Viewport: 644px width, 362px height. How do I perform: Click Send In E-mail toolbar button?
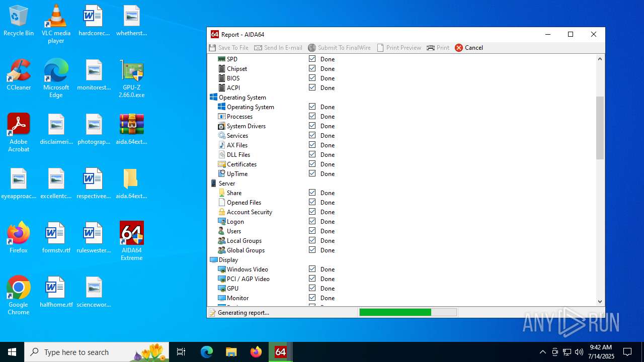[278, 48]
